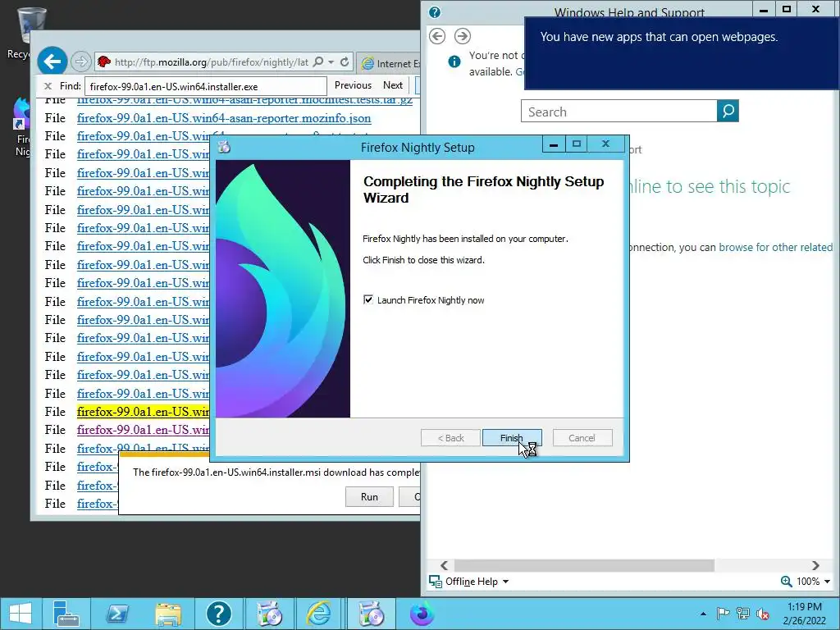This screenshot has height=630, width=840.
Task: Click the taskbar clock 1:19 PM
Action: (x=804, y=614)
